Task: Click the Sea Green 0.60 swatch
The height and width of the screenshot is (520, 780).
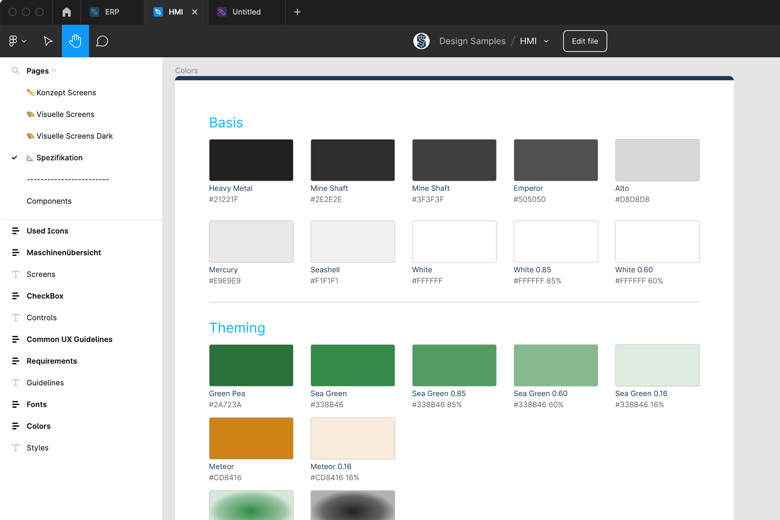Action: (x=556, y=365)
